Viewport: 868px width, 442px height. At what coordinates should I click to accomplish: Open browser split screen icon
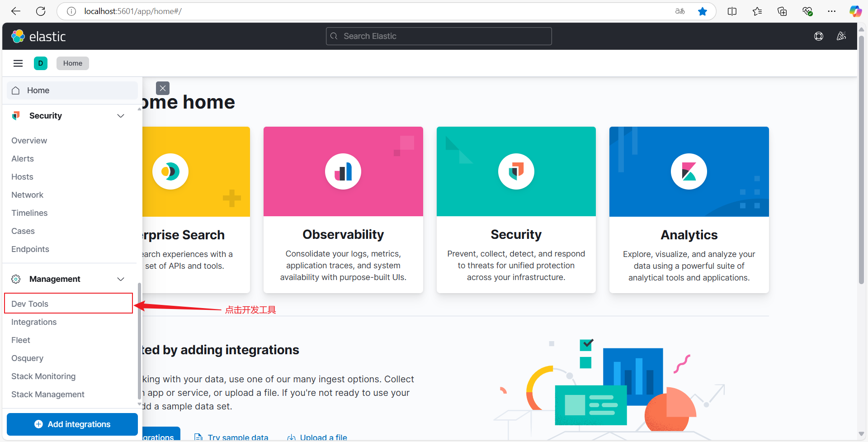pos(732,11)
